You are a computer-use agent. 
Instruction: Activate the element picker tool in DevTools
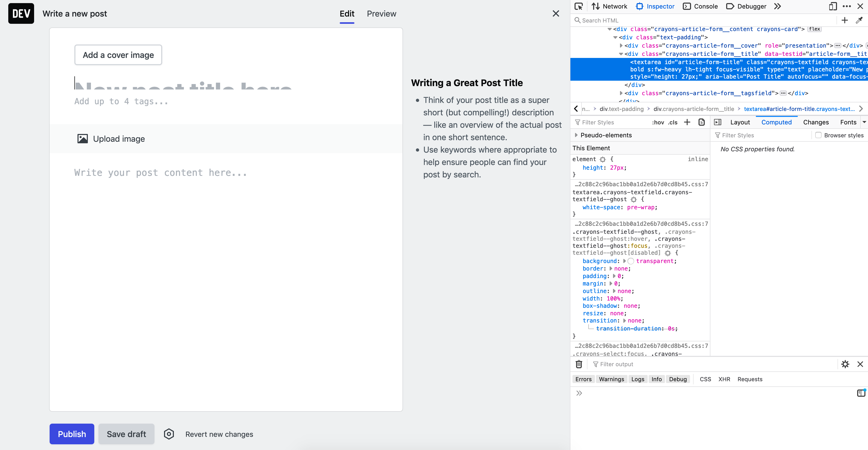[x=579, y=6]
